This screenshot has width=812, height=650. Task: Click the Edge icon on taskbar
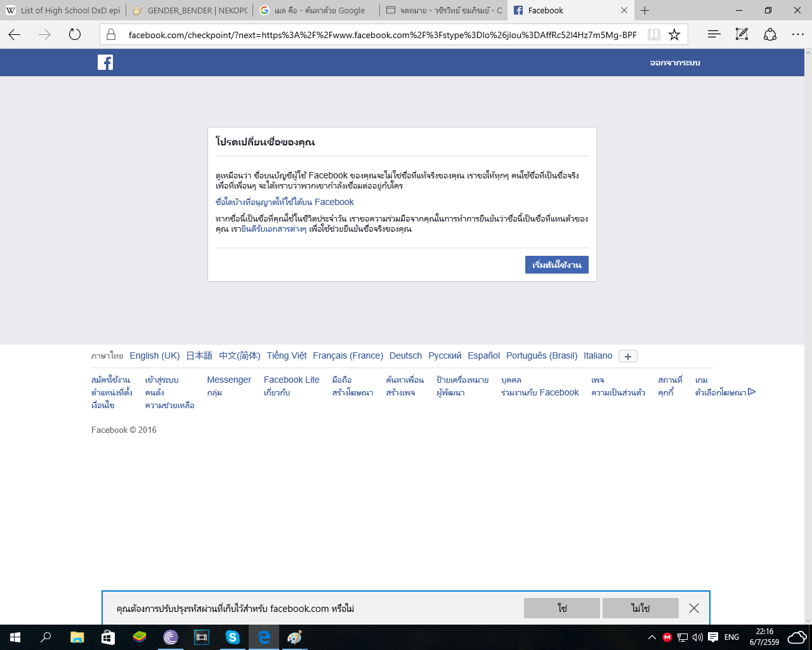point(264,637)
